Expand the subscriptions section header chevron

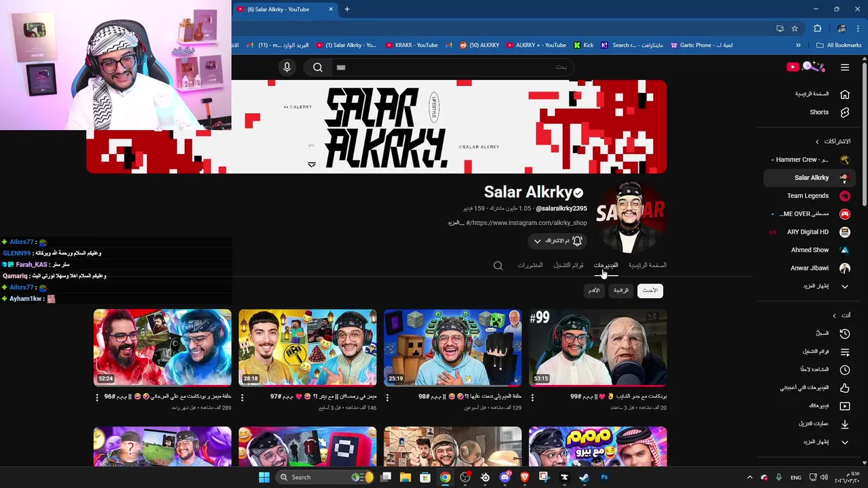[x=817, y=142]
